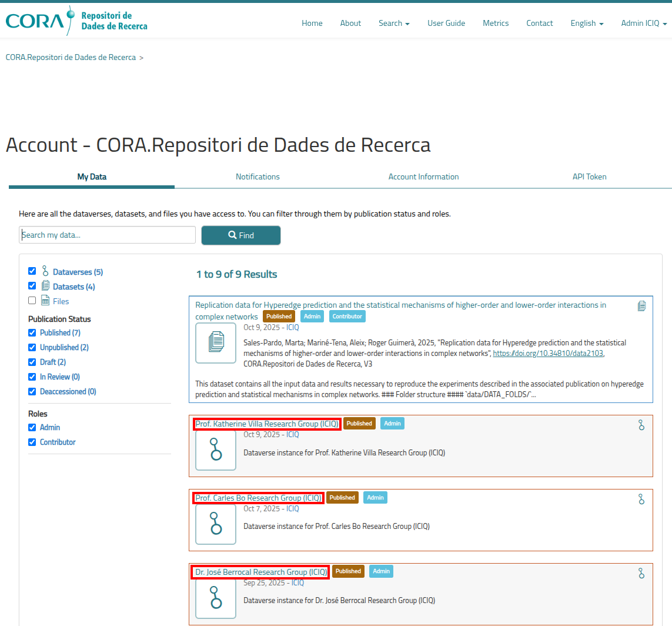Open the API Token tab
This screenshot has height=626, width=672.
pyautogui.click(x=589, y=177)
